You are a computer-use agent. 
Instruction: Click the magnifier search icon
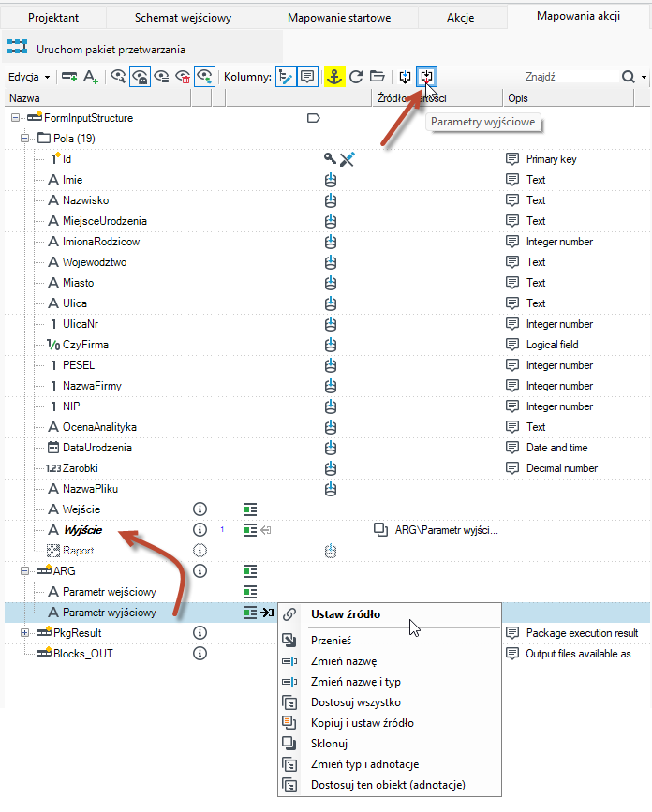(x=629, y=77)
